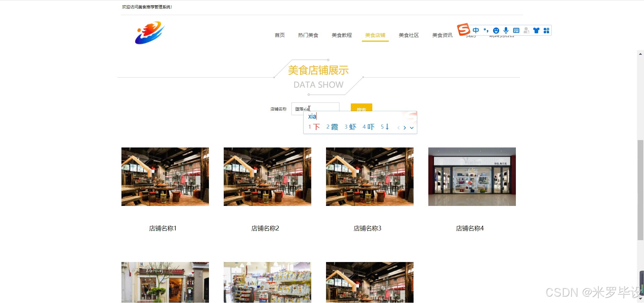This screenshot has height=303, width=644.
Task: Click the 店铺名称2 title link
Action: coord(265,228)
